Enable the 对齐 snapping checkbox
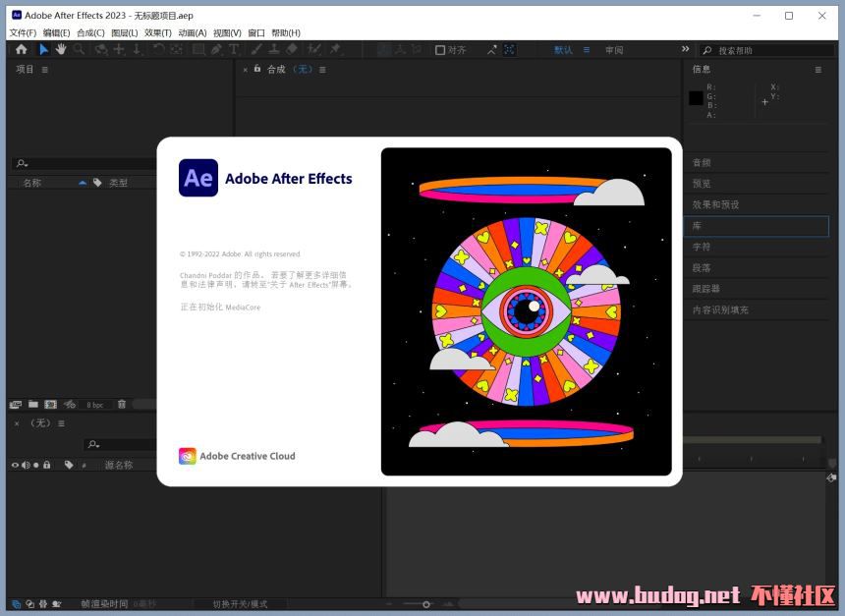The width and height of the screenshot is (845, 616). (x=440, y=50)
